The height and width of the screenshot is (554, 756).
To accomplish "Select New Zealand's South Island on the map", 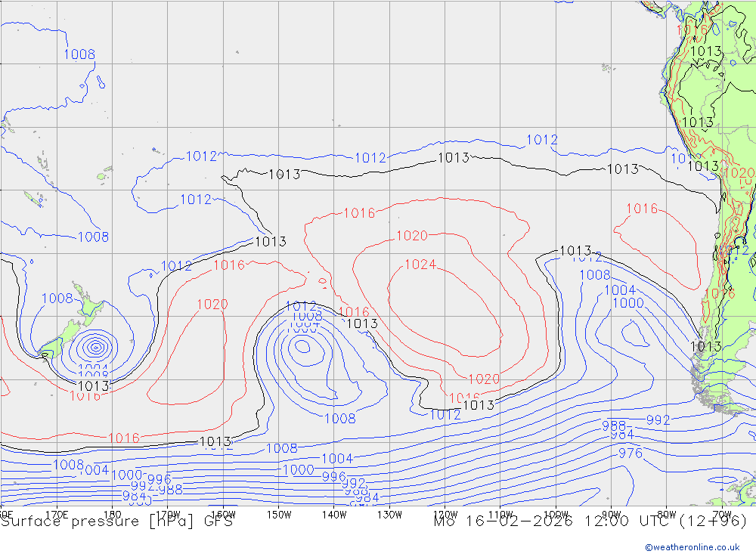I will 63,336.
